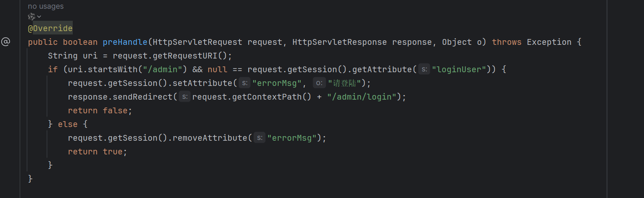The width and height of the screenshot is (644, 198).
Task: Click the 'return true' statement
Action: pyautogui.click(x=97, y=152)
